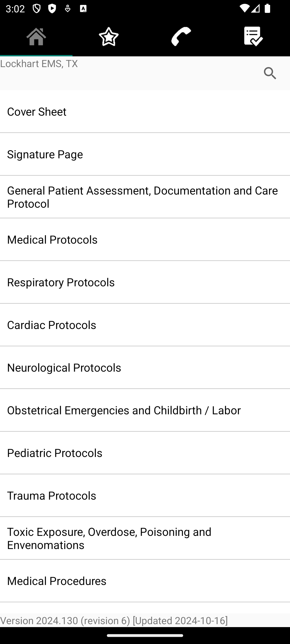Open the Pediatric Protocols section
This screenshot has width=290, height=644.
(x=145, y=453)
